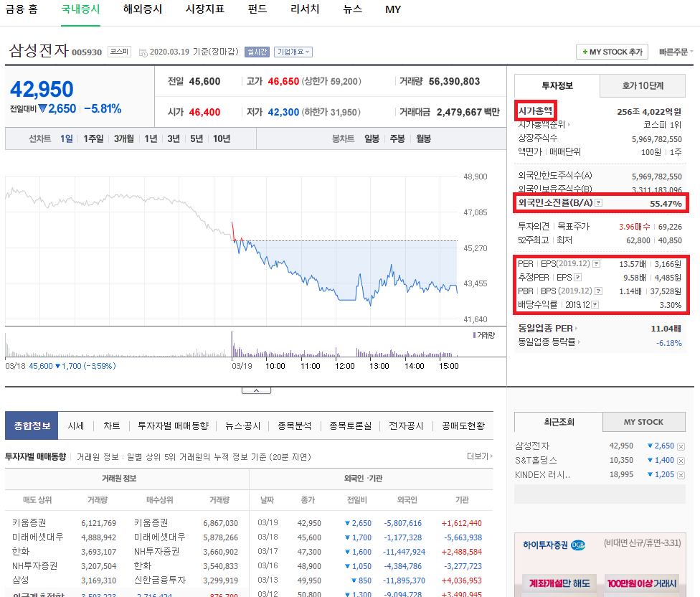This screenshot has height=597, width=700.
Task: Click 시가총액 label
Action: [x=535, y=111]
